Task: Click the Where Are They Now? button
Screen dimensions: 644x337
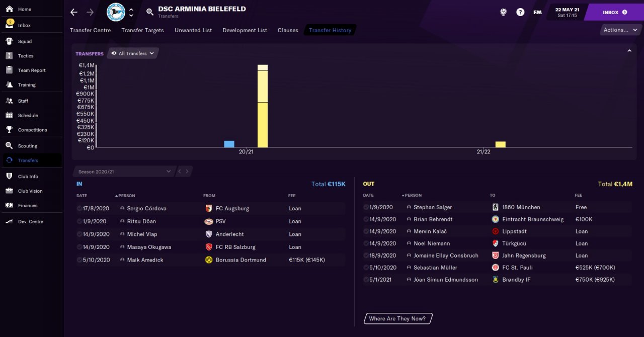Action: pyautogui.click(x=397, y=318)
